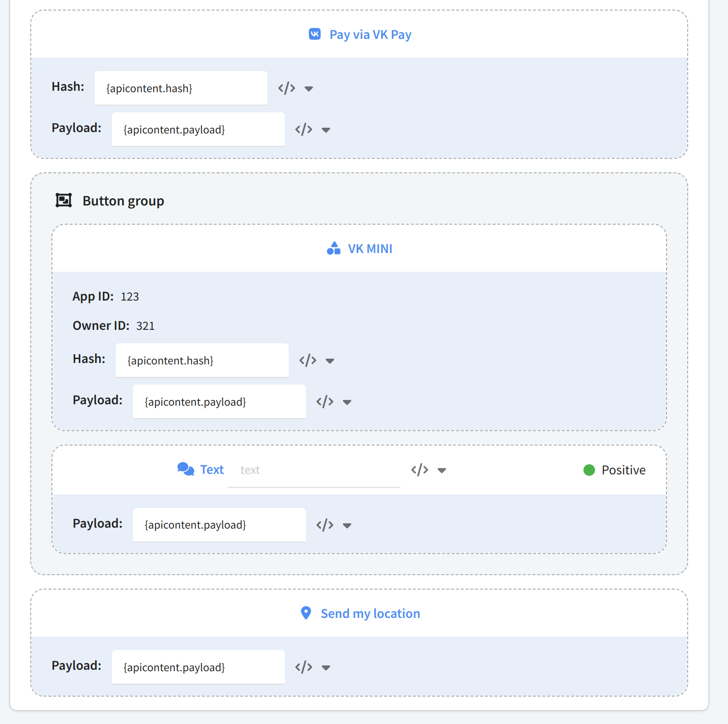Image resolution: width=728 pixels, height=724 pixels.
Task: Click code icon next to Send my location Payload
Action: [304, 667]
